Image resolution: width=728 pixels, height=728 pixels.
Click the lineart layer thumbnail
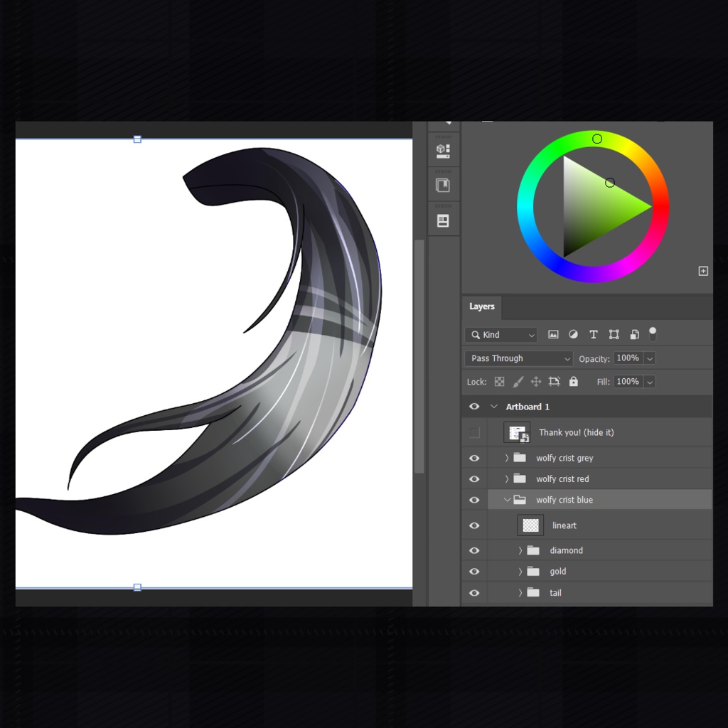pyautogui.click(x=530, y=525)
